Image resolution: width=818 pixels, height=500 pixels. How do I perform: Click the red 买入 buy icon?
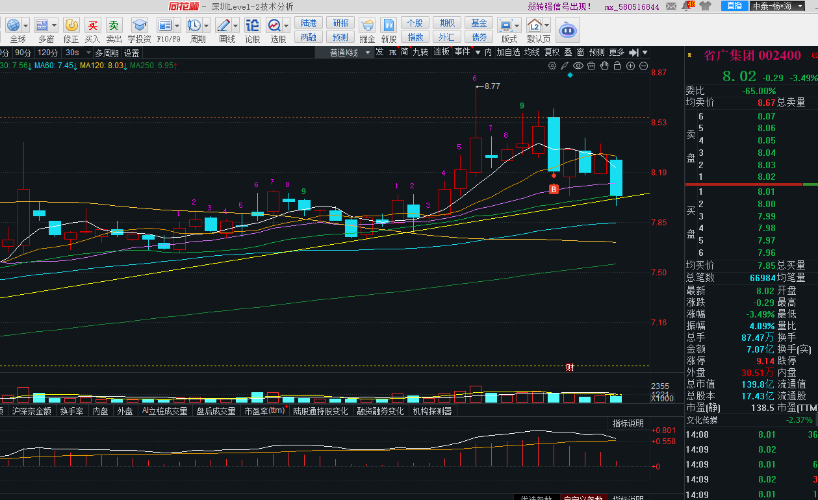coord(92,25)
